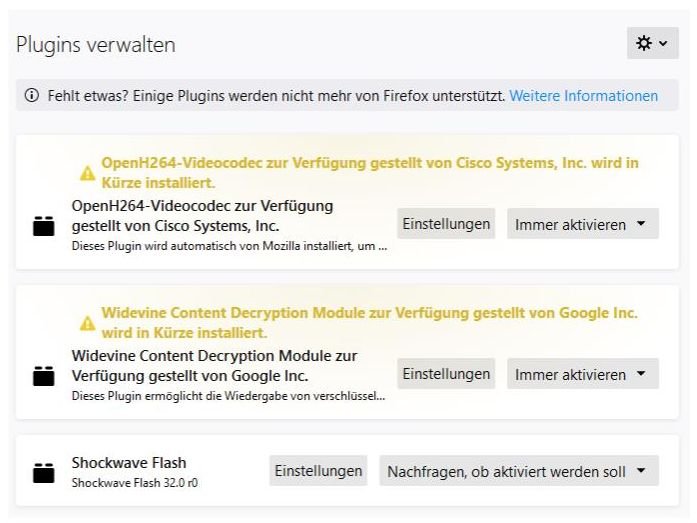Open the gear tools menu for plugins
The width and height of the screenshot is (697, 523).
click(652, 44)
